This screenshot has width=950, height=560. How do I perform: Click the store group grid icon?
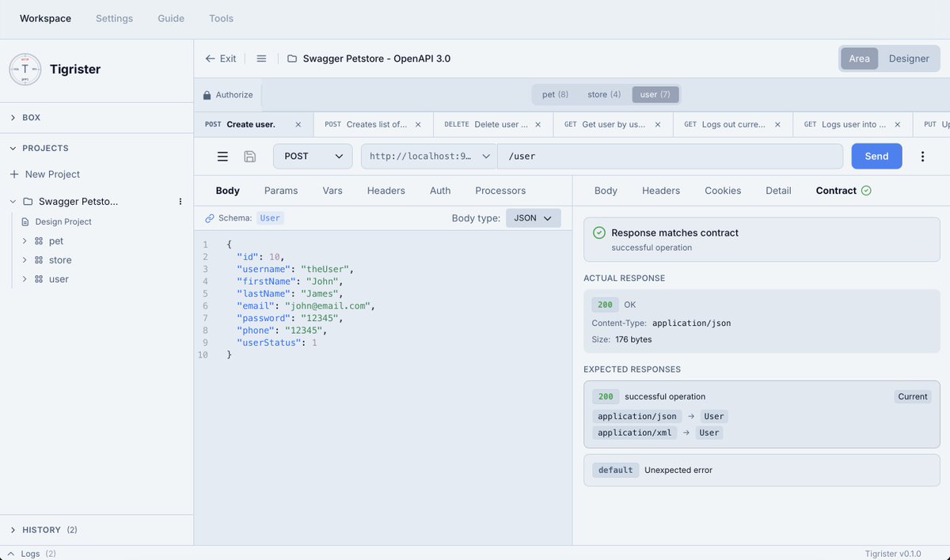[38, 260]
